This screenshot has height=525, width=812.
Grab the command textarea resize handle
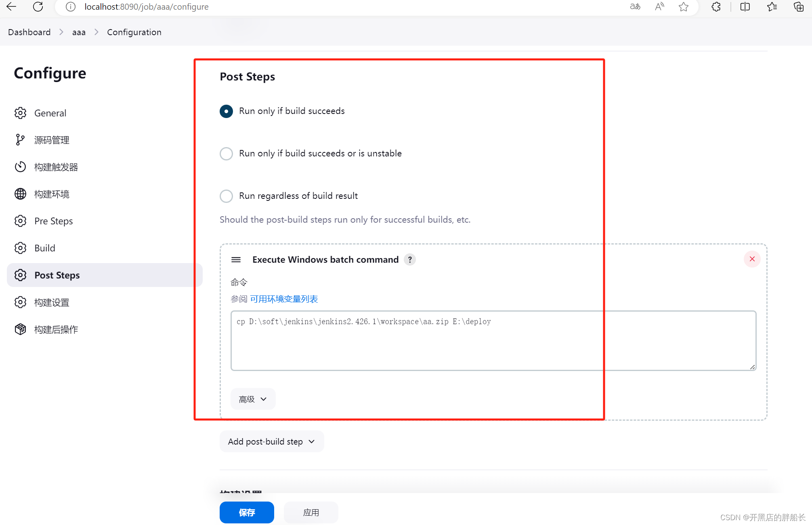pyautogui.click(x=753, y=367)
